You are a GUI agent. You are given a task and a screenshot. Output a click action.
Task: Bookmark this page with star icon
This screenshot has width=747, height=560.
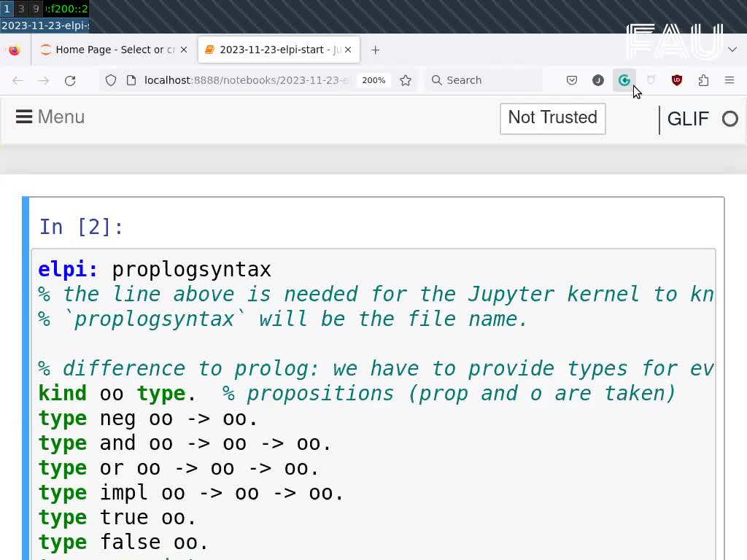(x=406, y=80)
